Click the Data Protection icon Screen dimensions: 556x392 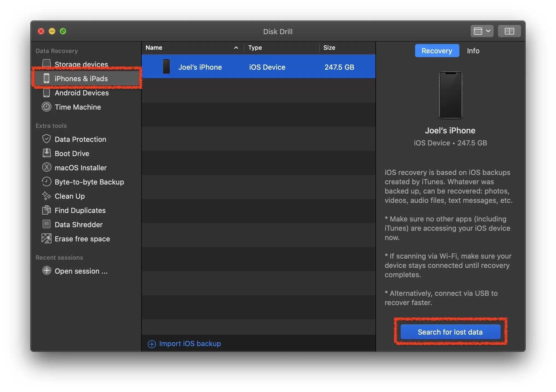point(46,138)
